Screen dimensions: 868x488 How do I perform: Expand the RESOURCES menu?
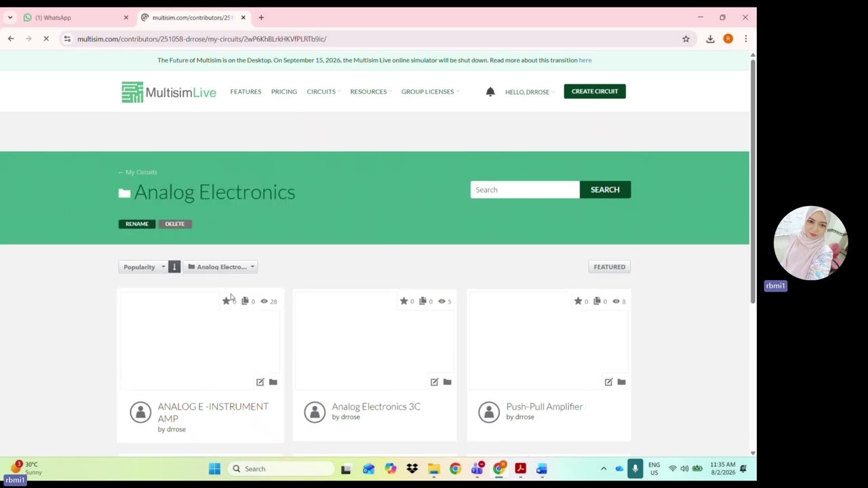[371, 91]
